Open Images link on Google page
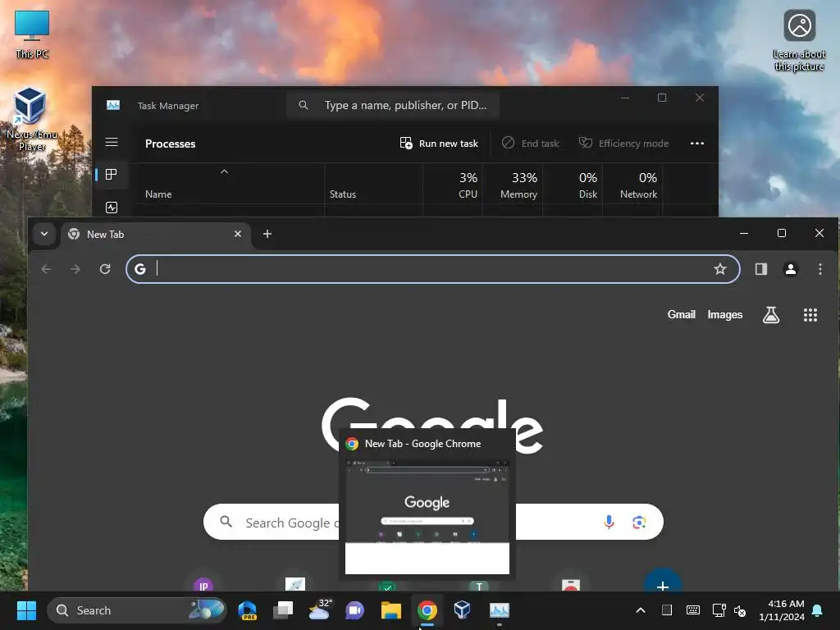 tap(724, 314)
